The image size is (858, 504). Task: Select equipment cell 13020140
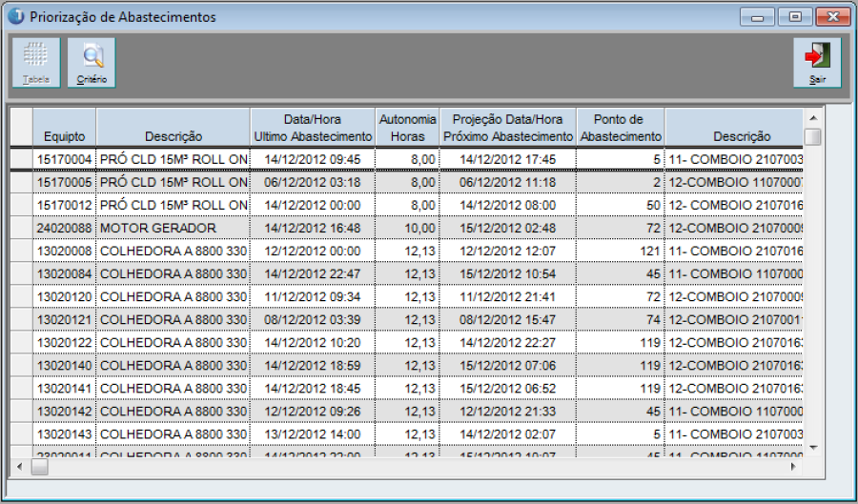point(65,366)
